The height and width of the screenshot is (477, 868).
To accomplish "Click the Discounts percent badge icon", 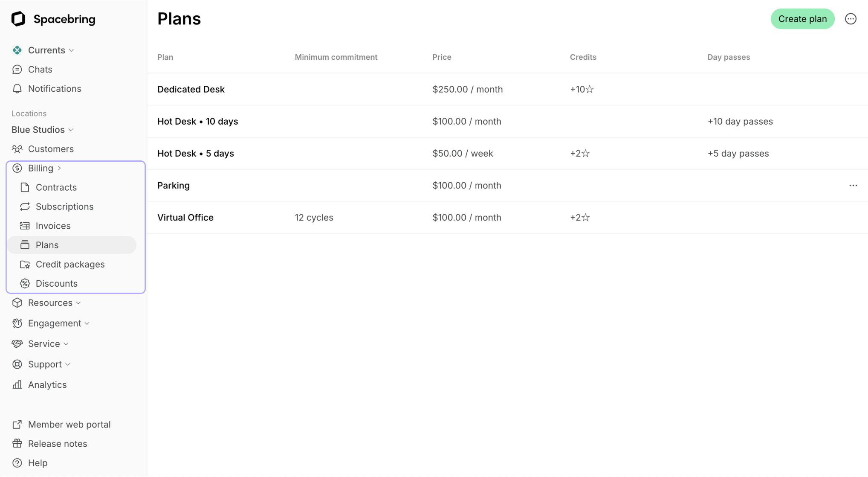I will [x=25, y=283].
